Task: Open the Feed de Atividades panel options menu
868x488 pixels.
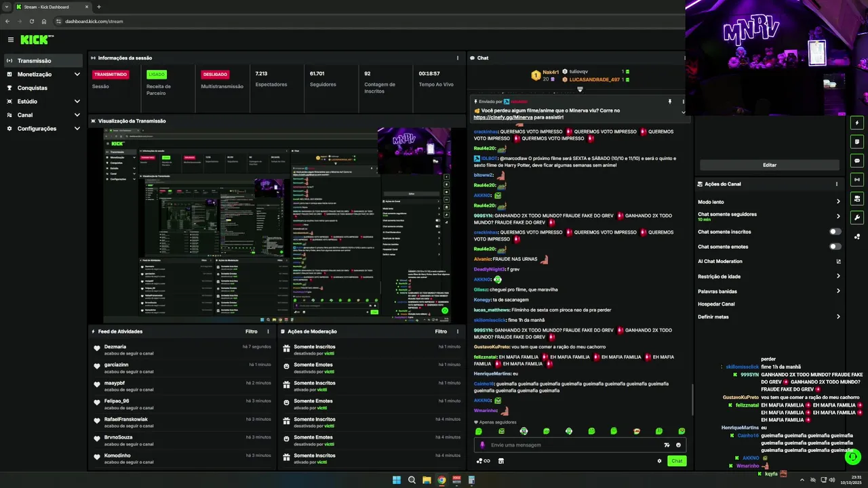Action: tap(268, 331)
